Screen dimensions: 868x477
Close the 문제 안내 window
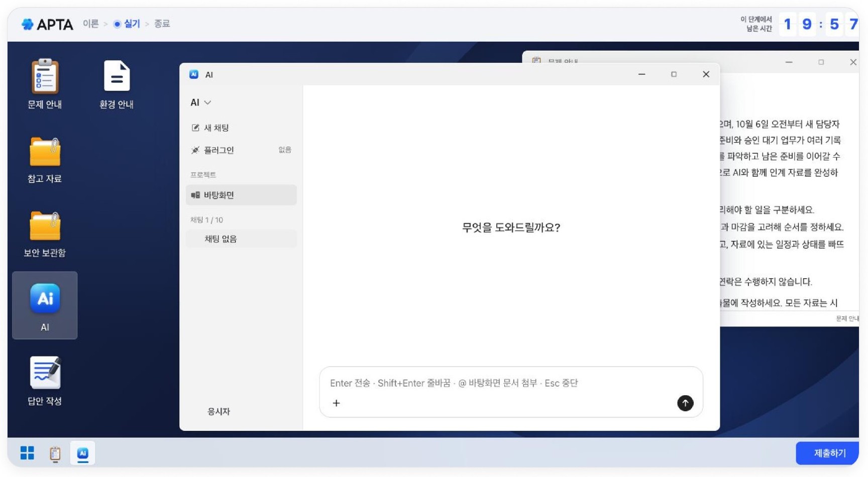point(853,62)
